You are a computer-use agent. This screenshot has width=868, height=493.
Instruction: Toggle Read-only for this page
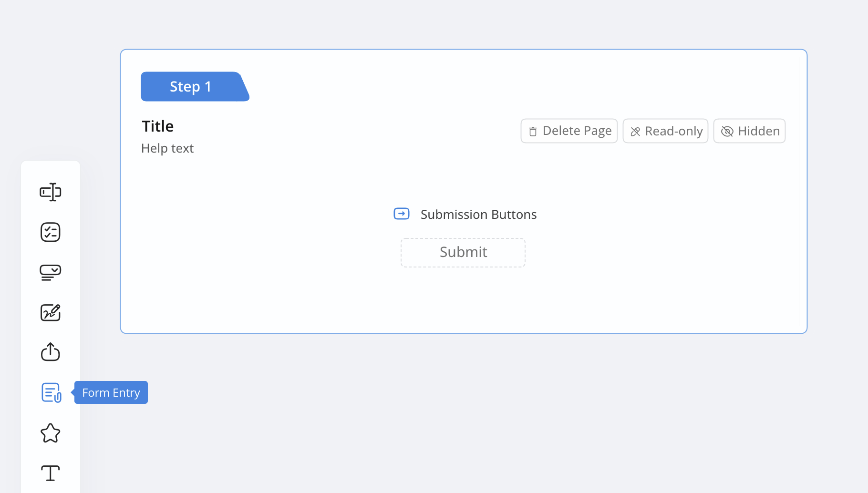(665, 131)
